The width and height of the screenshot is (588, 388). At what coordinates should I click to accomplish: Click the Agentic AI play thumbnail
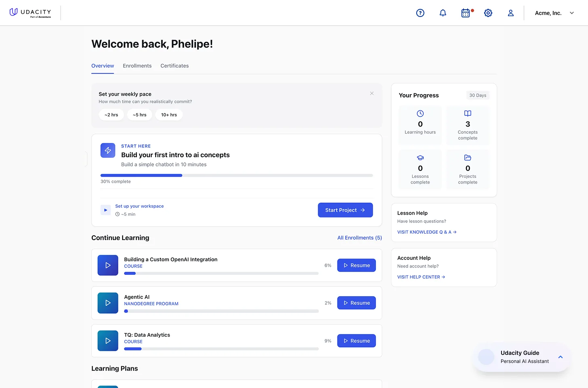click(x=108, y=303)
